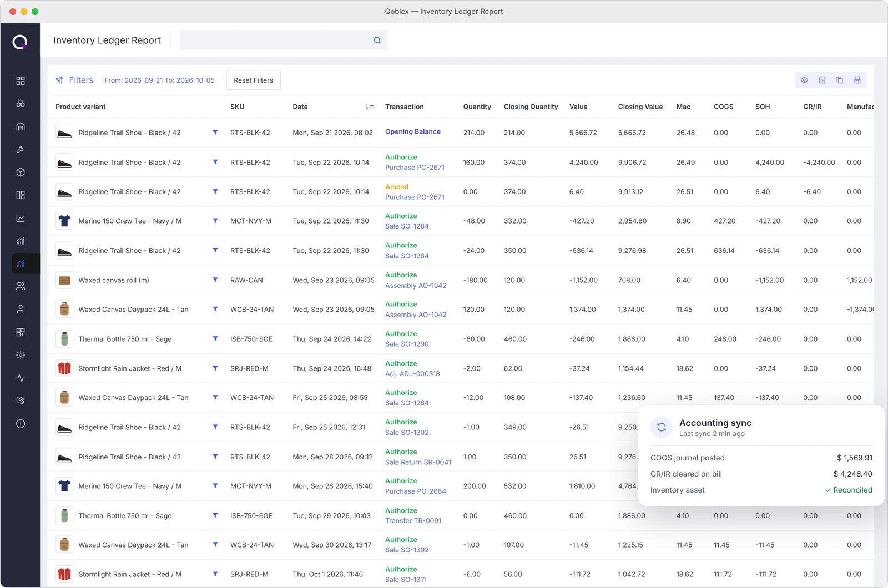Click the SKU column header

(237, 107)
